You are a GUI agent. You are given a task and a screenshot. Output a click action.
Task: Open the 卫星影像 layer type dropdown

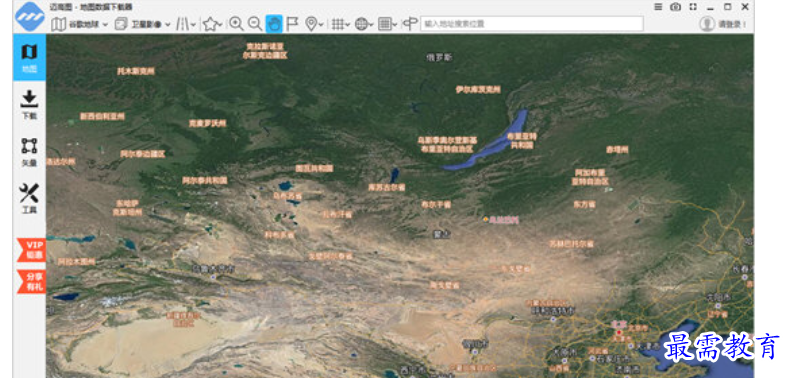(x=143, y=24)
